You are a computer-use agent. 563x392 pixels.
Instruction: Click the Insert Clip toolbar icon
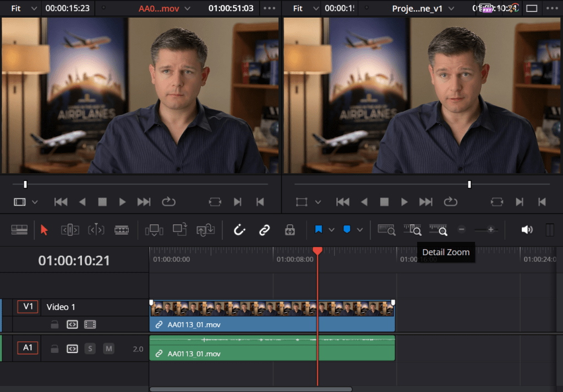(x=154, y=230)
